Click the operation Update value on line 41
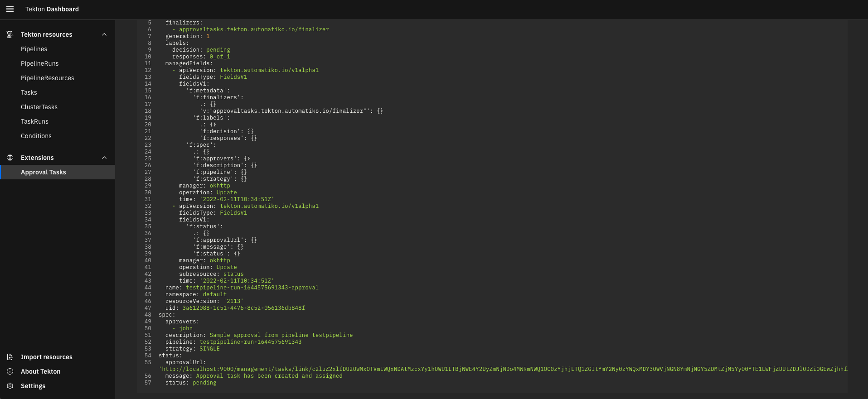 (227, 267)
